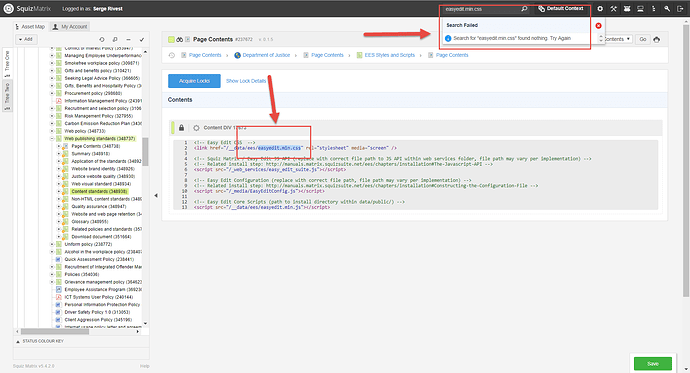Click the monitor icon in top-right toolbar
Image resolution: width=690 pixels, height=373 pixels.
click(x=640, y=9)
